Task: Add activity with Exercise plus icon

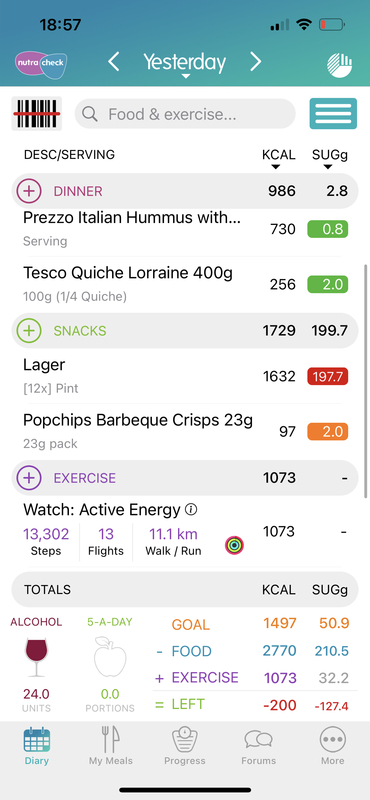Action: [x=29, y=478]
